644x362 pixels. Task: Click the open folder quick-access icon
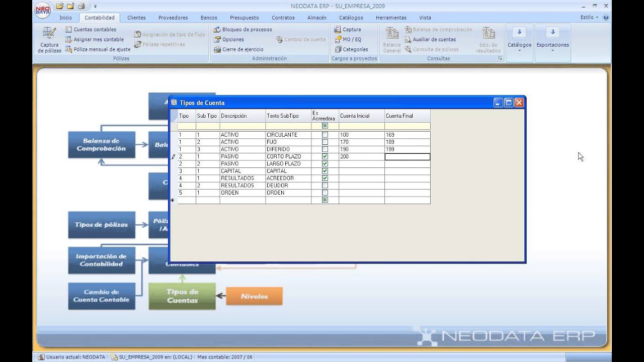pyautogui.click(x=60, y=6)
